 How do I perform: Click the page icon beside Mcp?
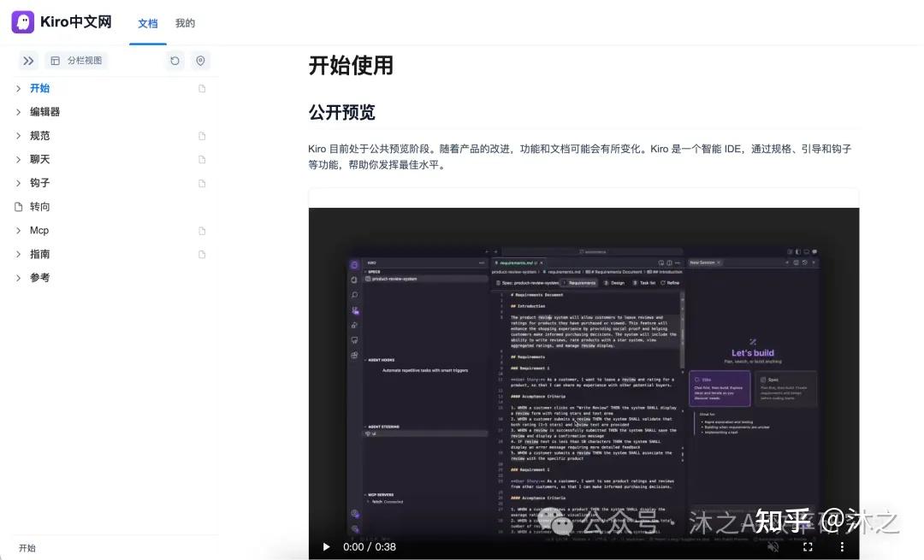click(x=202, y=231)
